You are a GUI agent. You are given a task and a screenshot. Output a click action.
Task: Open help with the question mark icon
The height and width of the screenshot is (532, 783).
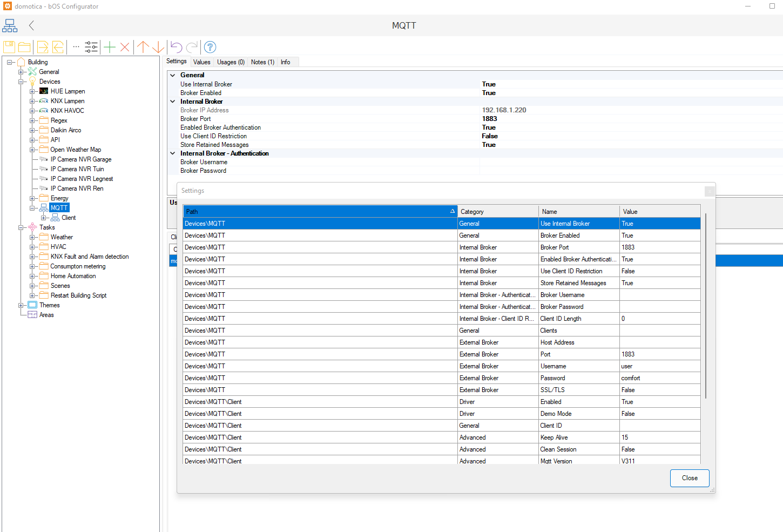210,47
